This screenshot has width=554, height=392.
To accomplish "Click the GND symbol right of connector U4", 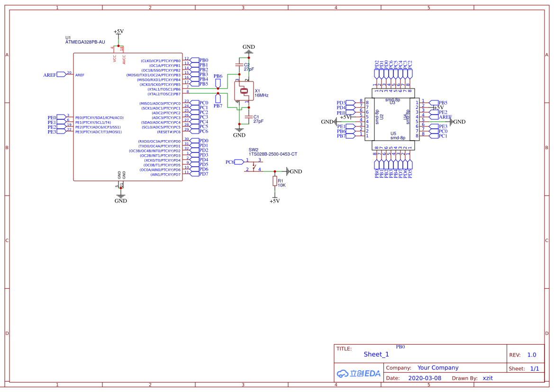I will click(457, 122).
